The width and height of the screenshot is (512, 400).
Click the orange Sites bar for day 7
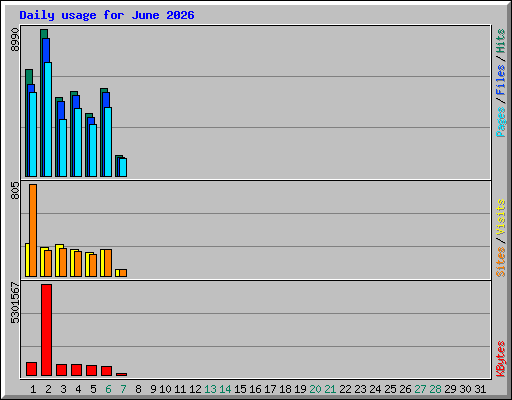[x=123, y=273]
